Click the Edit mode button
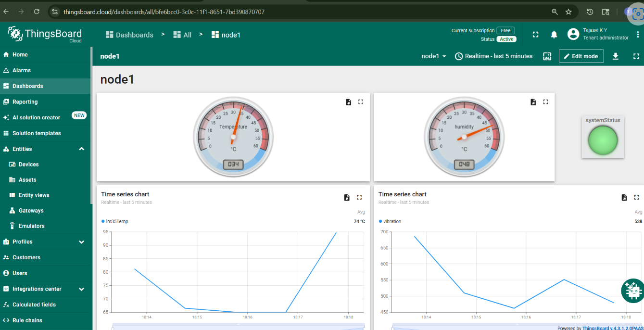The height and width of the screenshot is (330, 644). click(581, 56)
